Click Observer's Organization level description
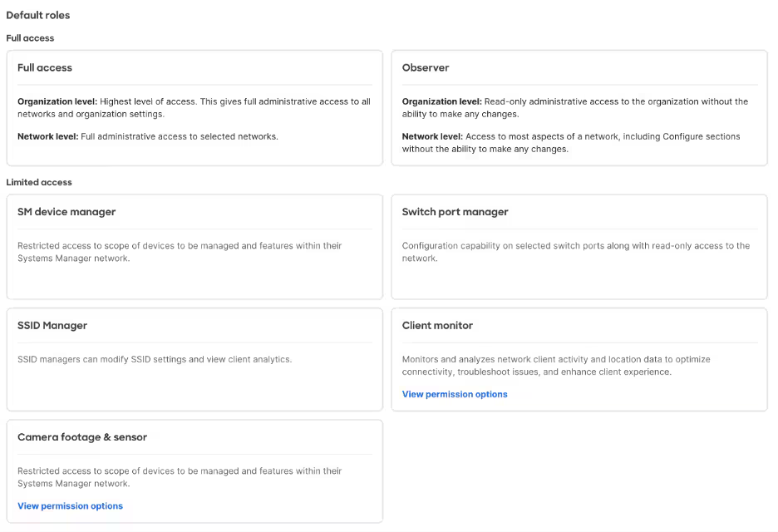The image size is (778, 532). pos(575,108)
